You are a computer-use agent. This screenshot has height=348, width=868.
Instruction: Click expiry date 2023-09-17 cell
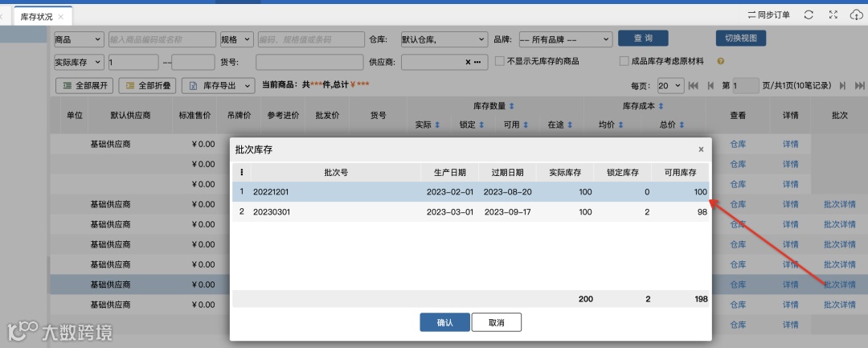[508, 212]
